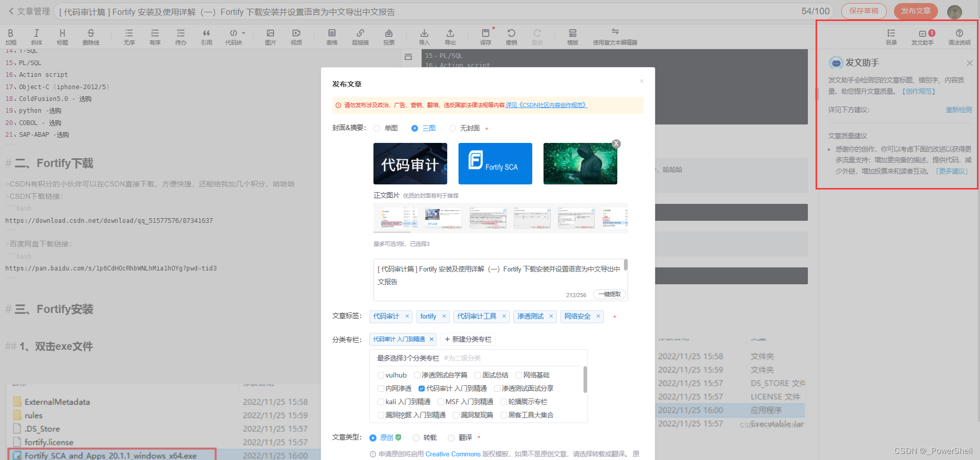Insert a heading (标题)
The width and height of the screenshot is (980, 460).
coord(62,37)
